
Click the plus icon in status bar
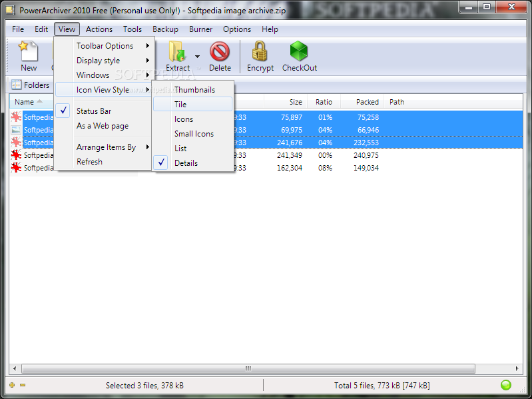[12, 385]
